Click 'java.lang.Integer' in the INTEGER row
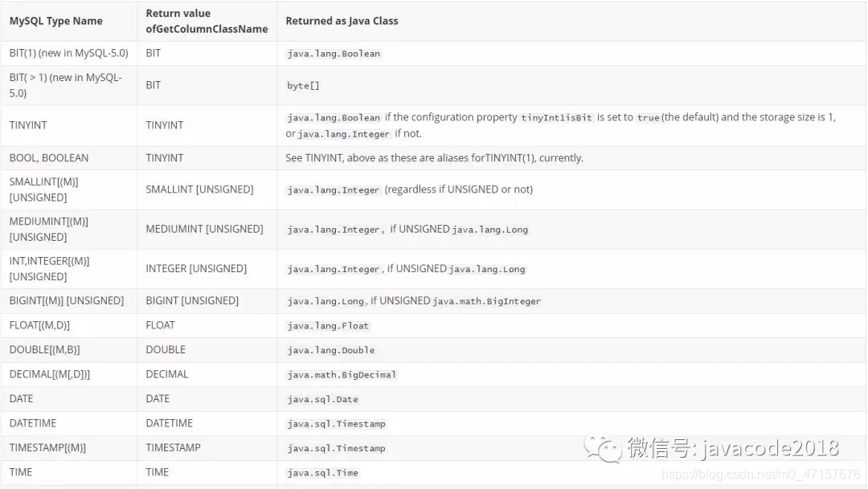This screenshot has height=489, width=868. [334, 270]
